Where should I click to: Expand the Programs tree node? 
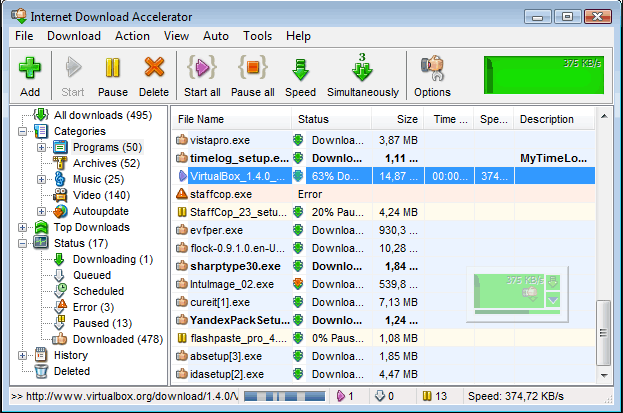tap(41, 147)
